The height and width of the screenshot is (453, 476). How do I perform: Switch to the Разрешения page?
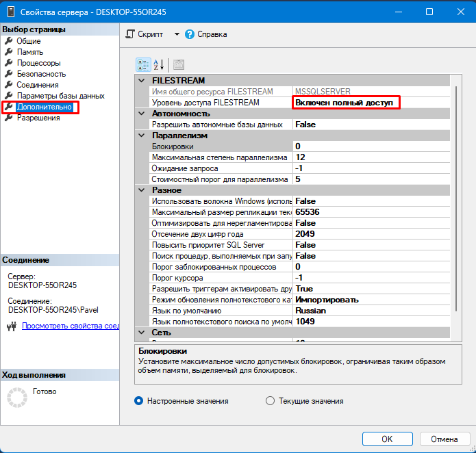coord(38,118)
